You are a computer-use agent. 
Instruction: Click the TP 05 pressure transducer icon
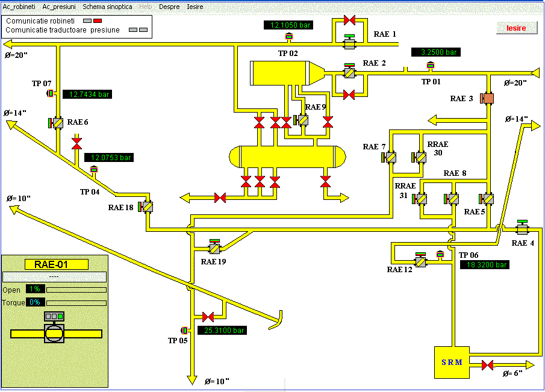(185, 329)
